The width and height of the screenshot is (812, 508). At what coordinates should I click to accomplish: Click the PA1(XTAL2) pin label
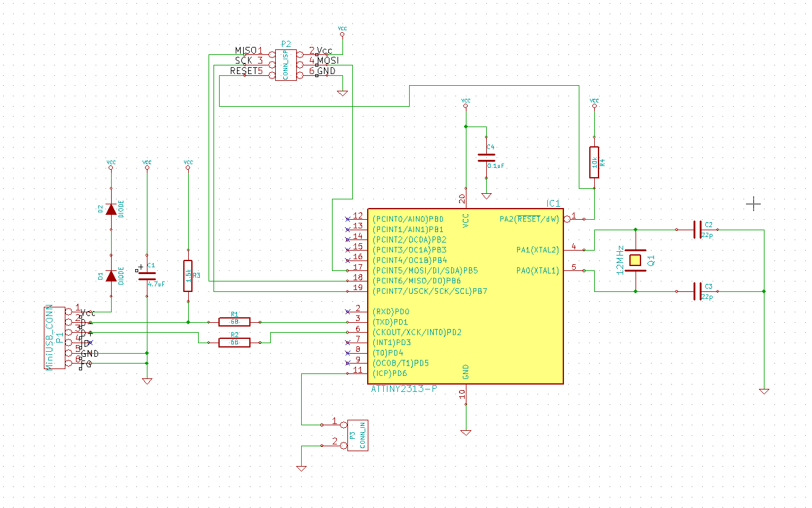pyautogui.click(x=537, y=250)
